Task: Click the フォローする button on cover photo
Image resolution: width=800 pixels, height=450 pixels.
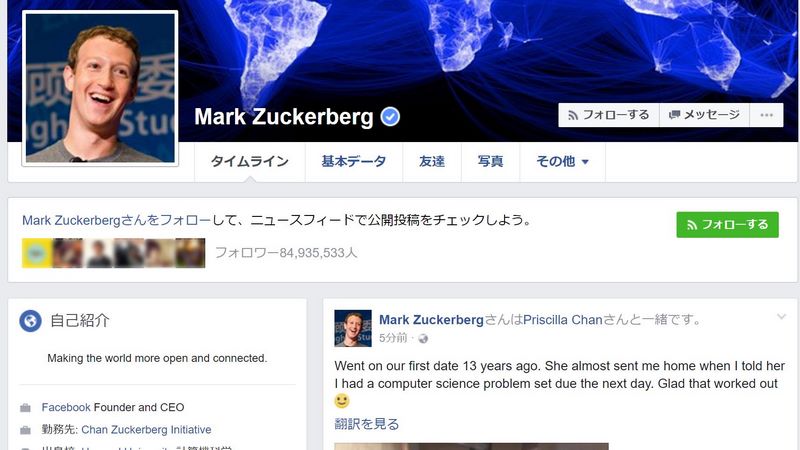Action: point(609,115)
